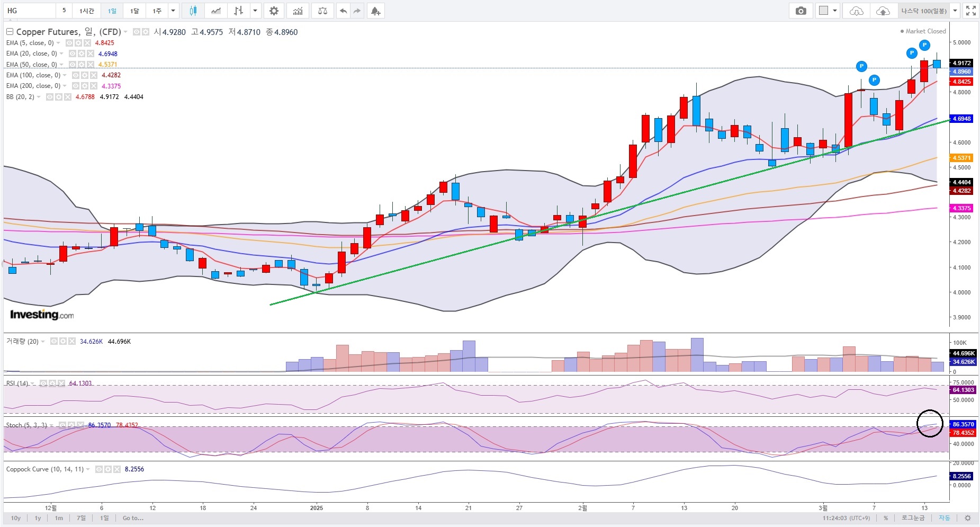This screenshot has height=527, width=980.
Task: Toggle visibility of EMA (200, close, 0)
Action: coord(76,86)
